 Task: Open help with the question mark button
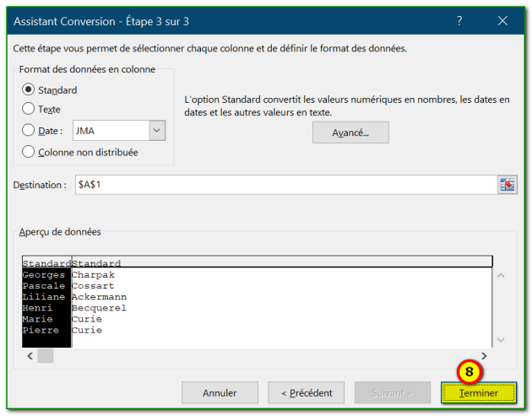click(x=459, y=20)
